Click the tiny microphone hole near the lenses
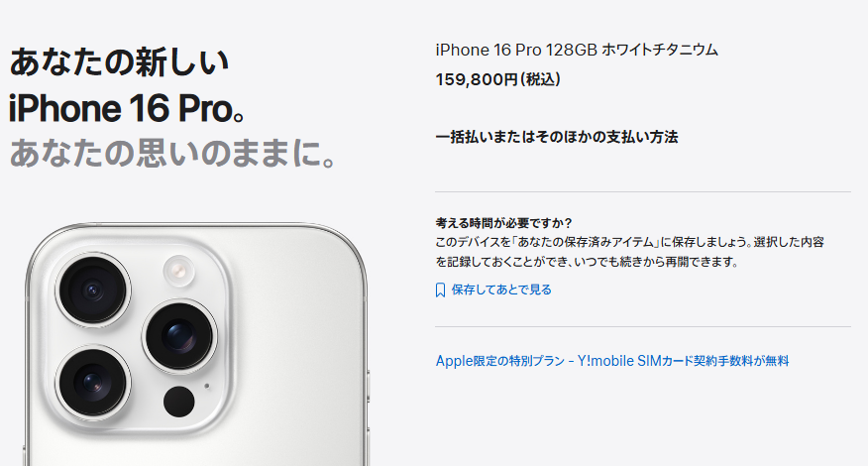Image resolution: width=868 pixels, height=466 pixels. pyautogui.click(x=207, y=386)
